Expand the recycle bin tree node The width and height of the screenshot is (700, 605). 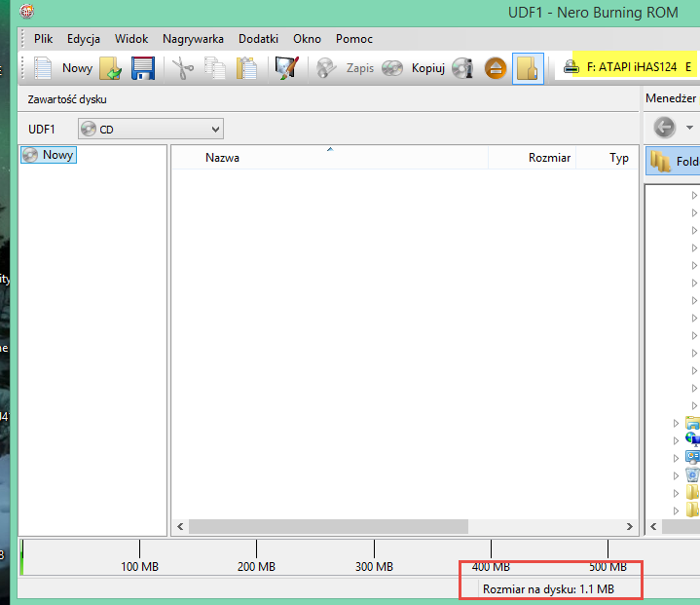pyautogui.click(x=676, y=475)
